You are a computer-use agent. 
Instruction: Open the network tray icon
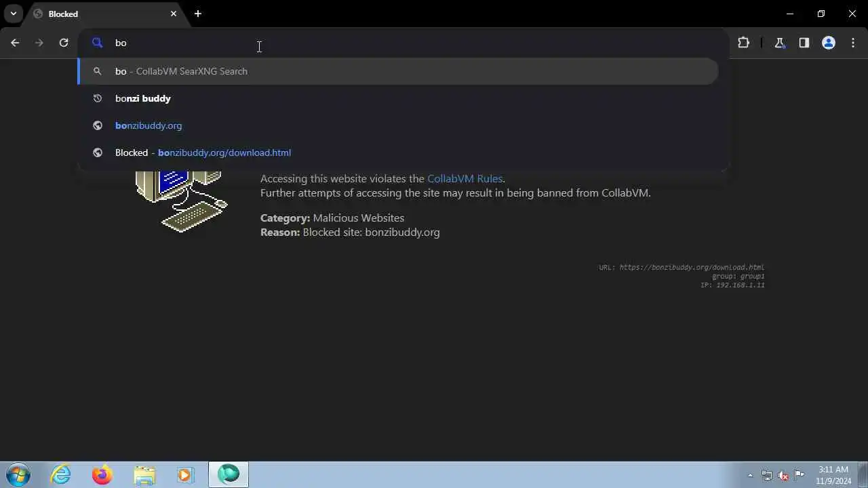766,475
